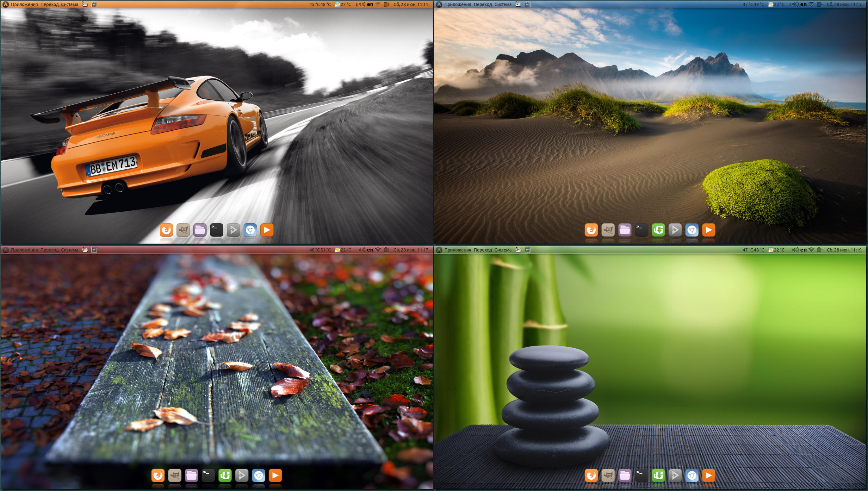Open Firefox in the Porsche desktop dock
This screenshot has height=491, width=868.
click(166, 230)
